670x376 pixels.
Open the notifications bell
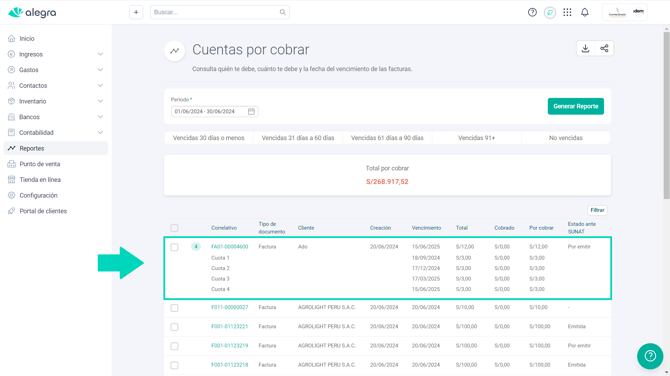point(585,12)
